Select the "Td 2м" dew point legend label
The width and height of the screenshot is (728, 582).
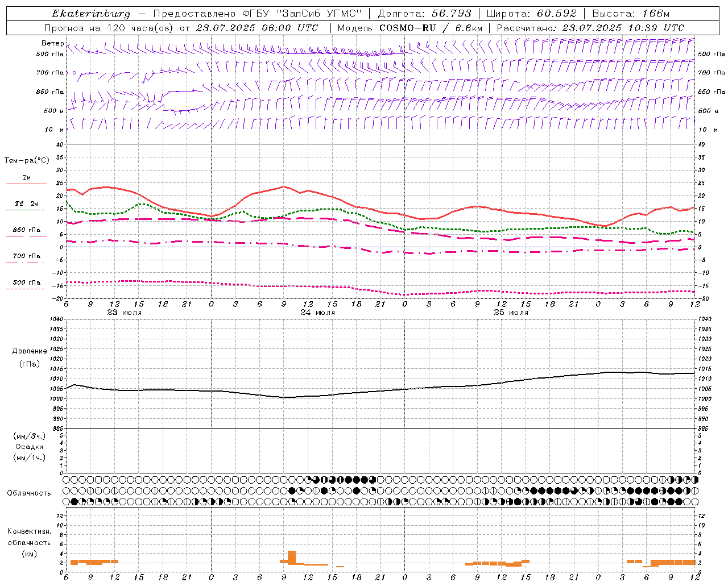(27, 203)
